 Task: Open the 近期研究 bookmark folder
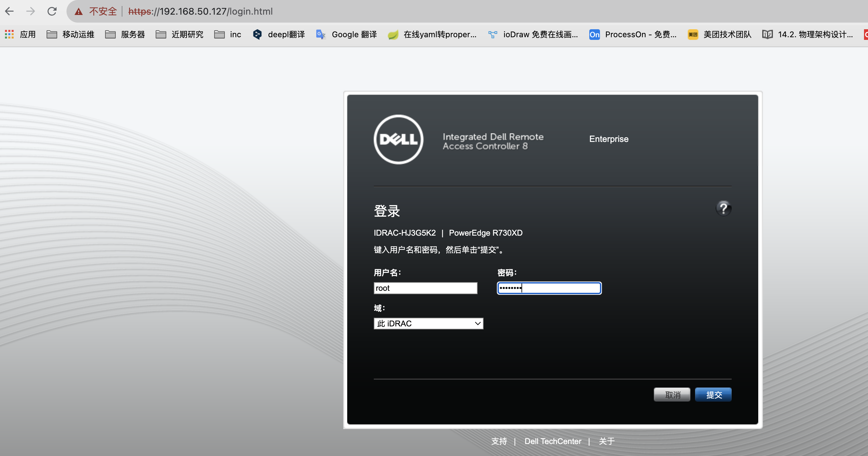(180, 34)
